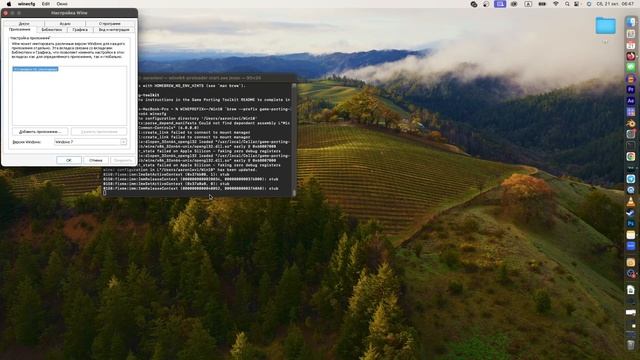Open Finder from the Dock
This screenshot has width=640, height=360.
631,22
